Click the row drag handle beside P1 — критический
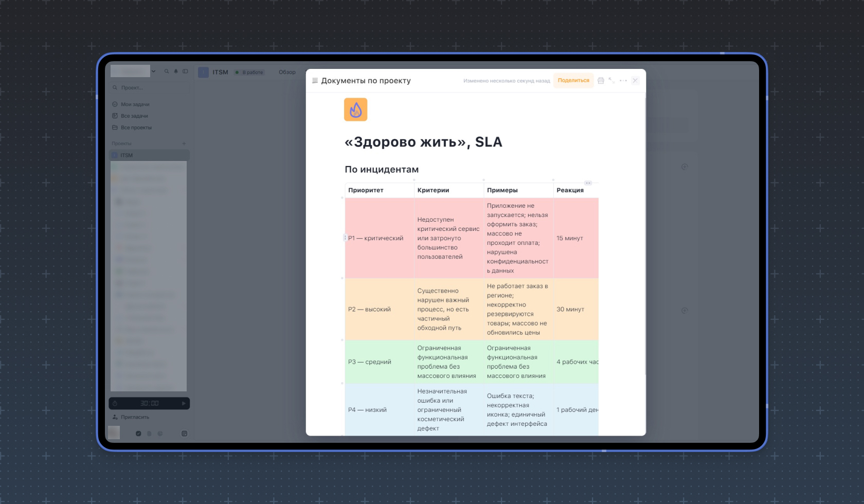864x504 pixels. pyautogui.click(x=345, y=238)
